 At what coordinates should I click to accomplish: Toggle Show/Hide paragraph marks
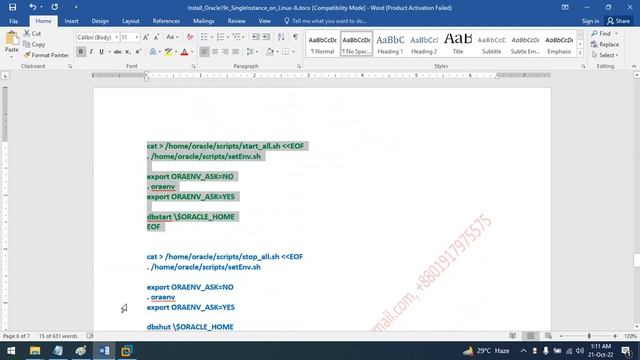(296, 37)
